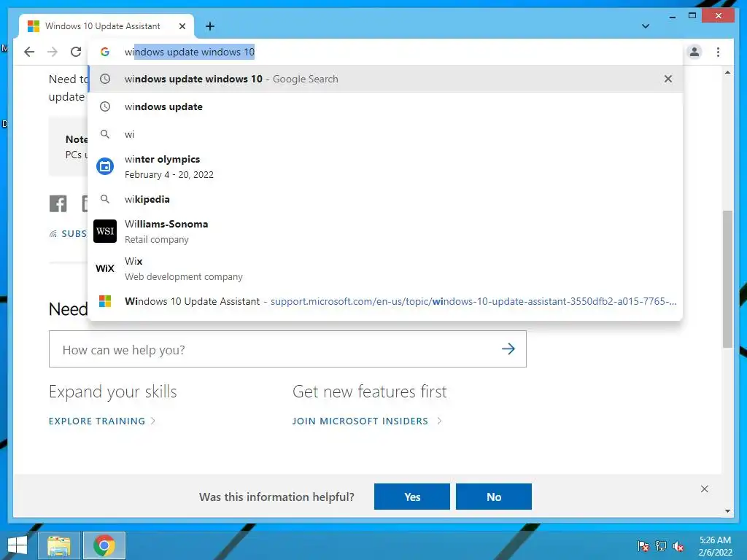Click the Wix logo icon
Viewport: 747px width, 560px height.
click(x=105, y=268)
